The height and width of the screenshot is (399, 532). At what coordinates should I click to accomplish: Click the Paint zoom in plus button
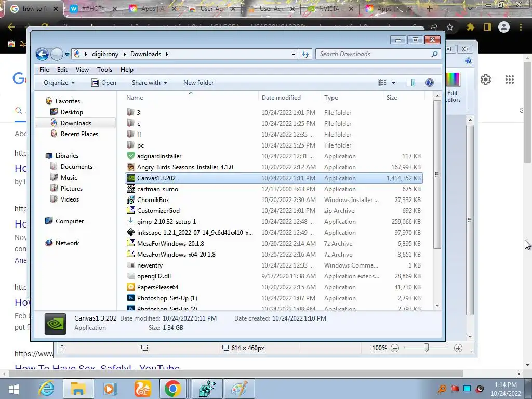click(458, 348)
